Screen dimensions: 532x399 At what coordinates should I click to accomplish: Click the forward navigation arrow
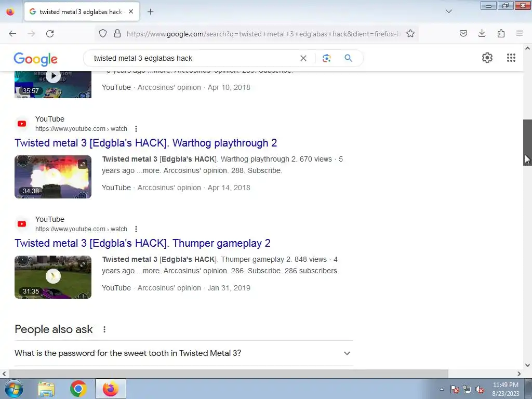point(31,34)
